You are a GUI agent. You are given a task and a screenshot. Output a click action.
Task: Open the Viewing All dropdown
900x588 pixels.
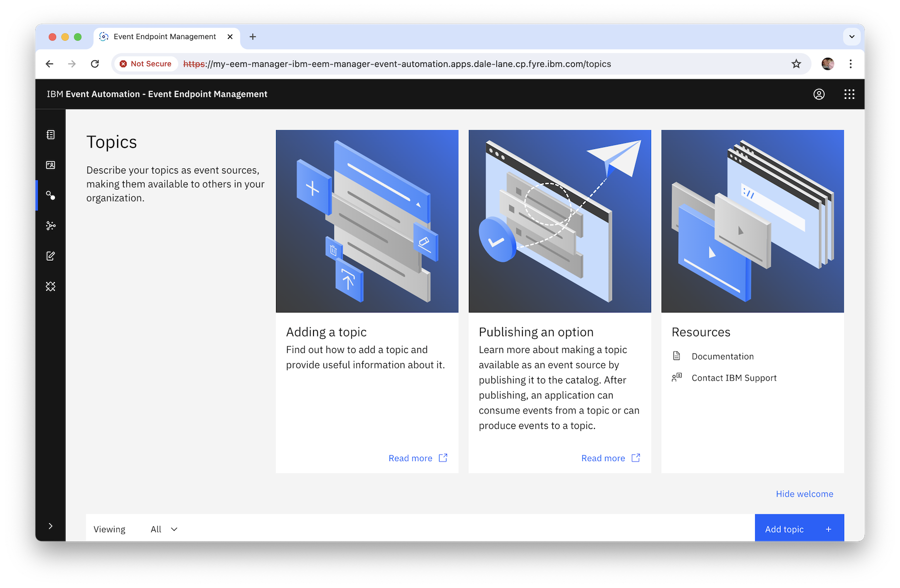tap(164, 529)
